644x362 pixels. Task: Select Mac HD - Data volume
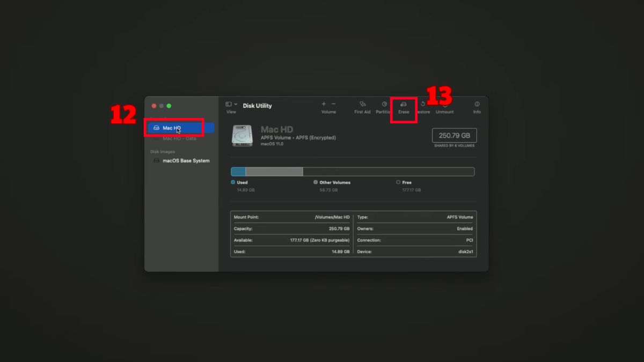[x=179, y=138]
